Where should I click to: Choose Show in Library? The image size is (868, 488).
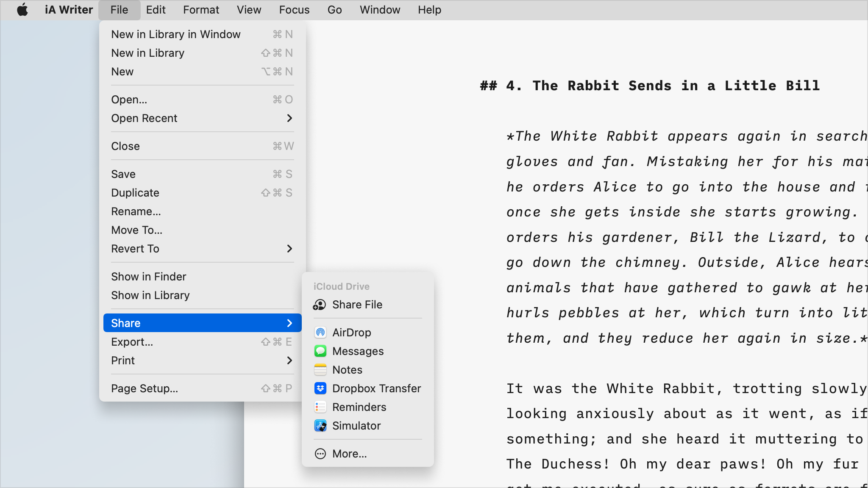coord(202,295)
